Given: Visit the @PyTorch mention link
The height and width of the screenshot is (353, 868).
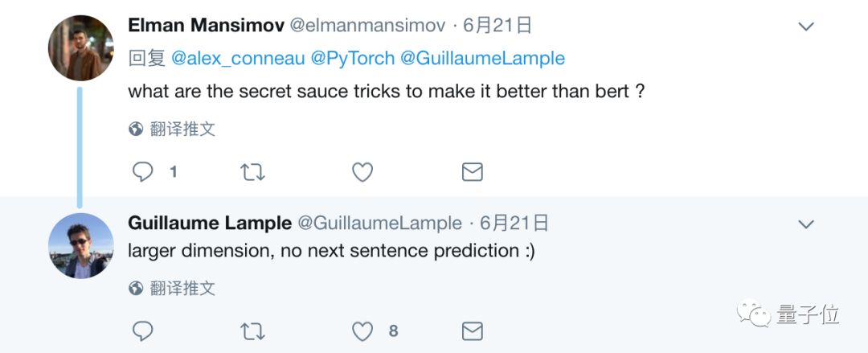Looking at the screenshot, I should 353,58.
